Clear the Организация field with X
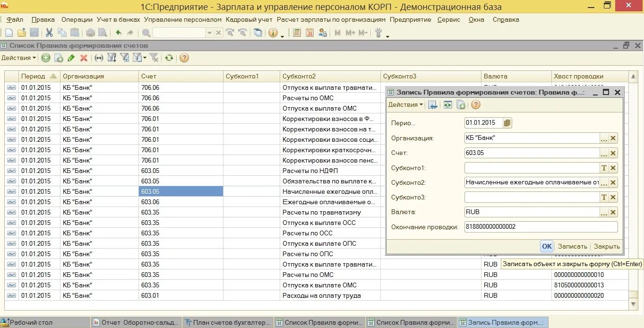This screenshot has height=328, width=644. [x=613, y=138]
